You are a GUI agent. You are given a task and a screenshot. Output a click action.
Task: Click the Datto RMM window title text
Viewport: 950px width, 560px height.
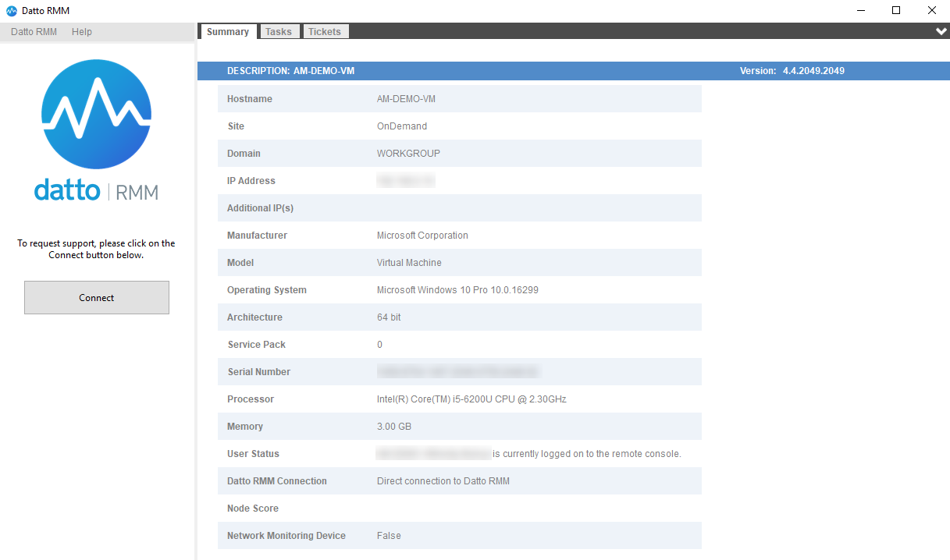45,10
